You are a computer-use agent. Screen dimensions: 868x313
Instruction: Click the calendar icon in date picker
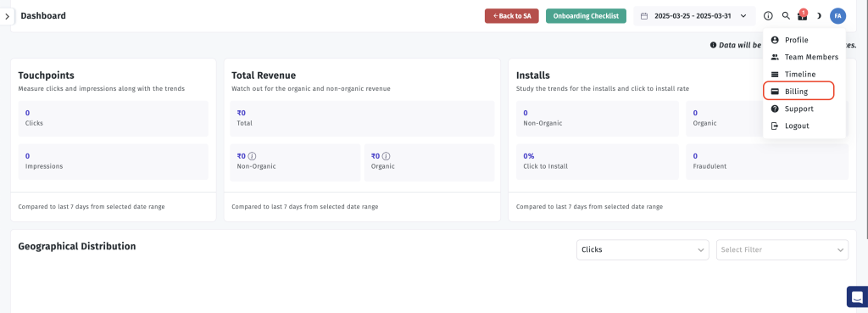pyautogui.click(x=644, y=16)
